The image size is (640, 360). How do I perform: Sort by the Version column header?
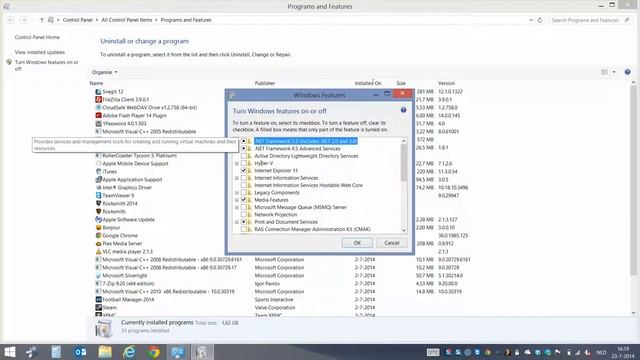click(x=446, y=83)
